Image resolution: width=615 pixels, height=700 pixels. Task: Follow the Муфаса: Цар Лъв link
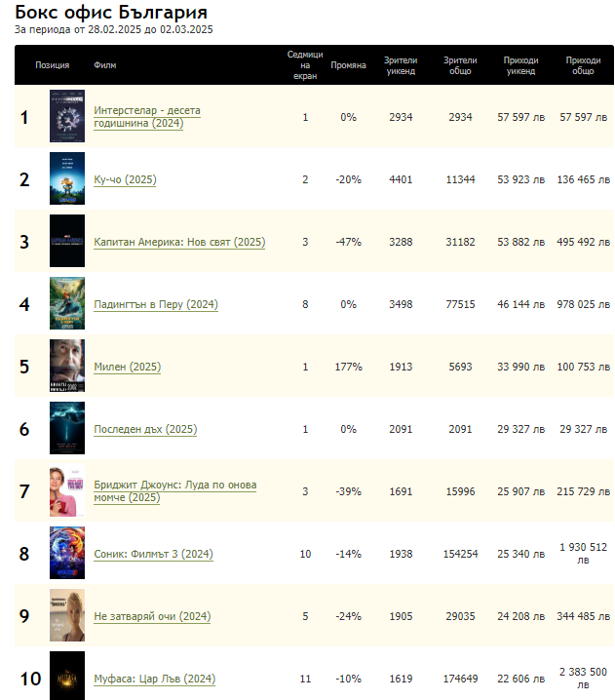(x=154, y=679)
